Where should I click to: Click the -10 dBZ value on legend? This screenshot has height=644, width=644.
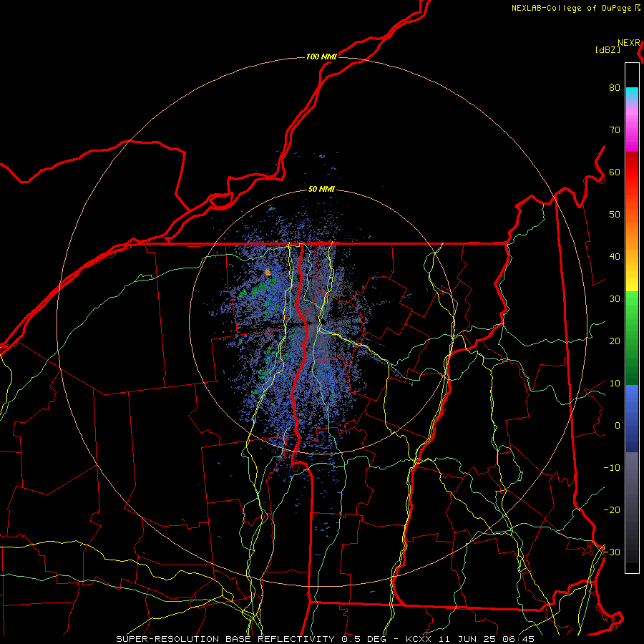[x=612, y=468]
